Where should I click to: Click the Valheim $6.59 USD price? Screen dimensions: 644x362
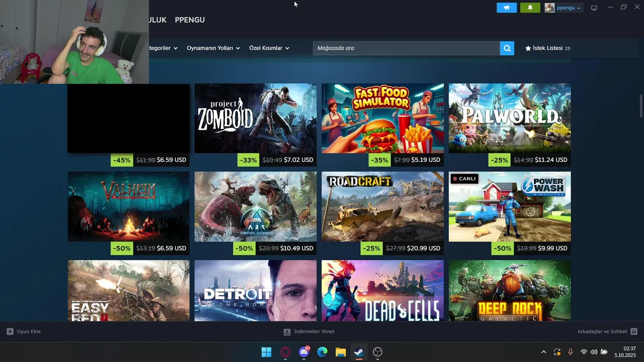click(x=172, y=248)
